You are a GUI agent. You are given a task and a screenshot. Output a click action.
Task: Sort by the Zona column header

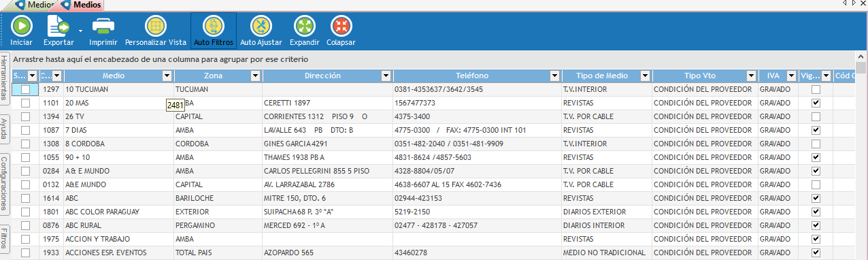(x=213, y=76)
